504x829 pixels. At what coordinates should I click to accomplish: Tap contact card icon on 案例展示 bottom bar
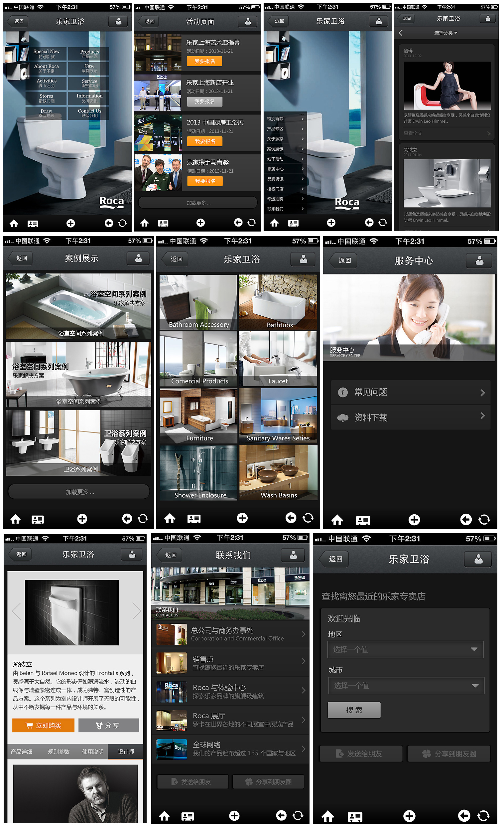point(38,520)
